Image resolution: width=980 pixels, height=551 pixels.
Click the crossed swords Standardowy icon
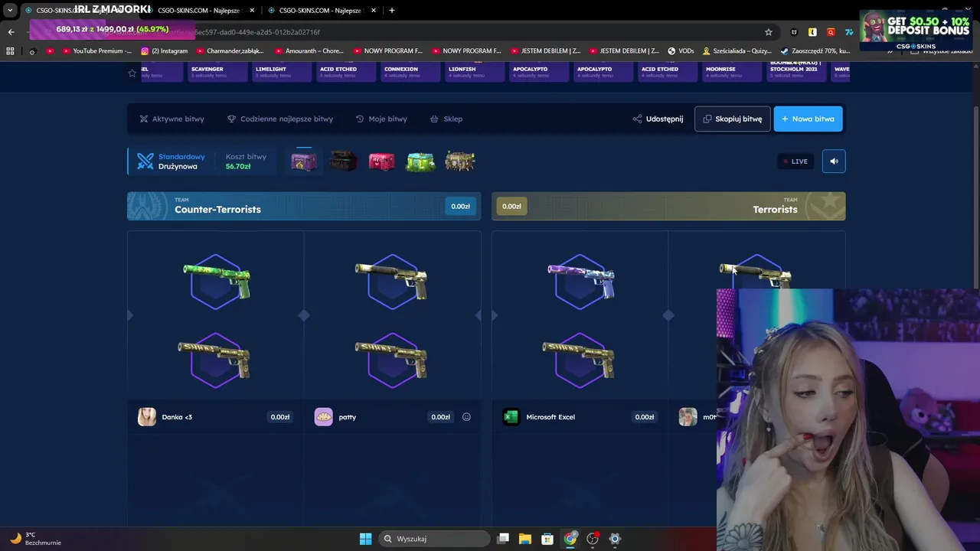145,161
